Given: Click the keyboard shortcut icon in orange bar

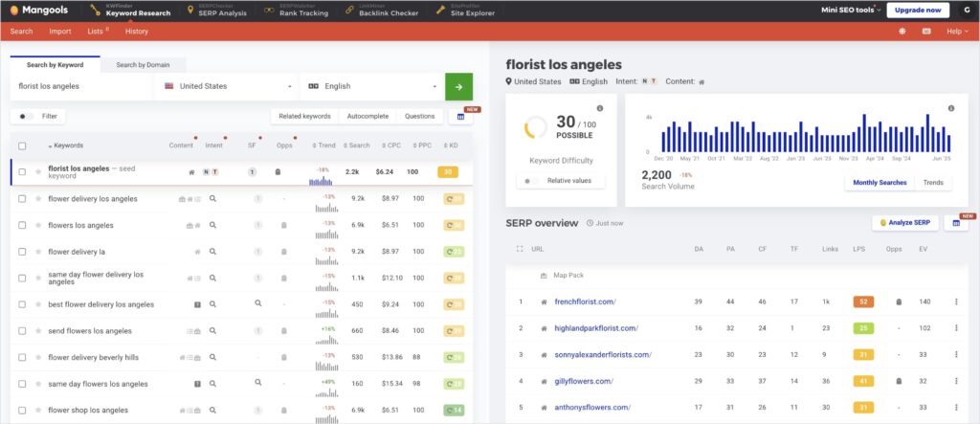Looking at the screenshot, I should pos(926,31).
